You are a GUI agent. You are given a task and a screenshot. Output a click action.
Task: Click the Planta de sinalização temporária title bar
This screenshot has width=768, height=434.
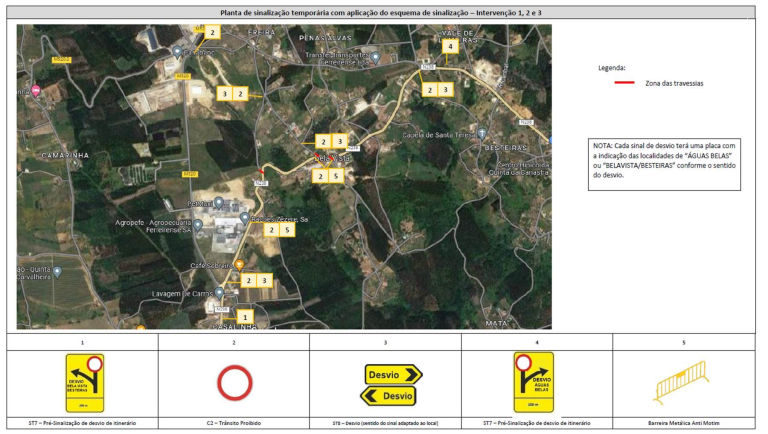pyautogui.click(x=384, y=13)
